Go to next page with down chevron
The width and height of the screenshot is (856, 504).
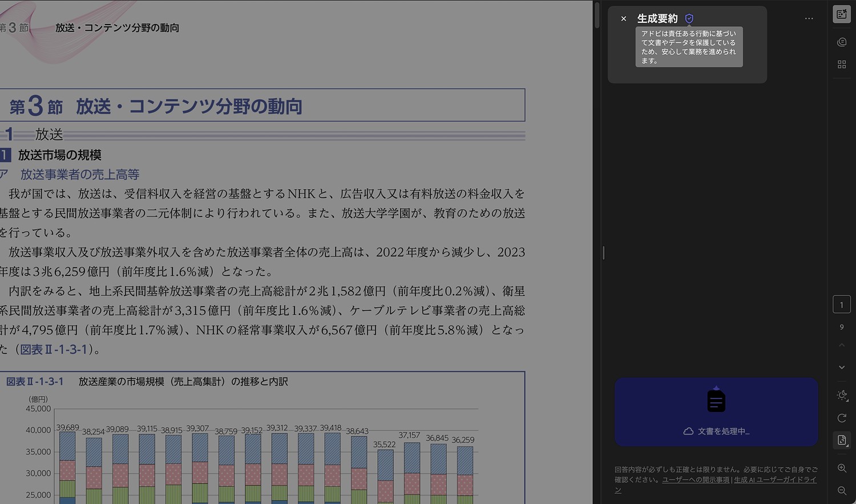click(x=842, y=367)
